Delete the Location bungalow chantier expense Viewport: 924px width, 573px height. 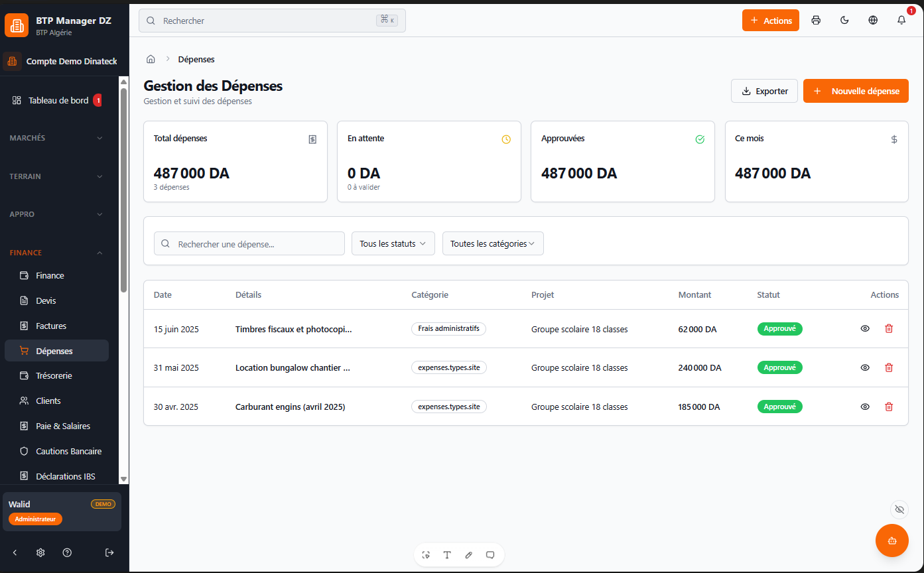point(889,367)
